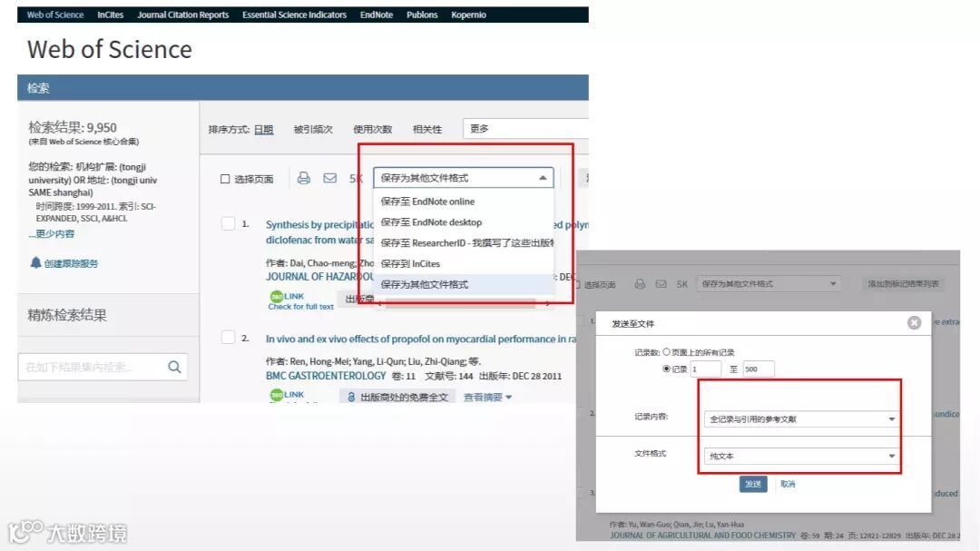Viewport: 980px width, 551px height.
Task: Open the 更多 sort dropdown
Action: [525, 128]
